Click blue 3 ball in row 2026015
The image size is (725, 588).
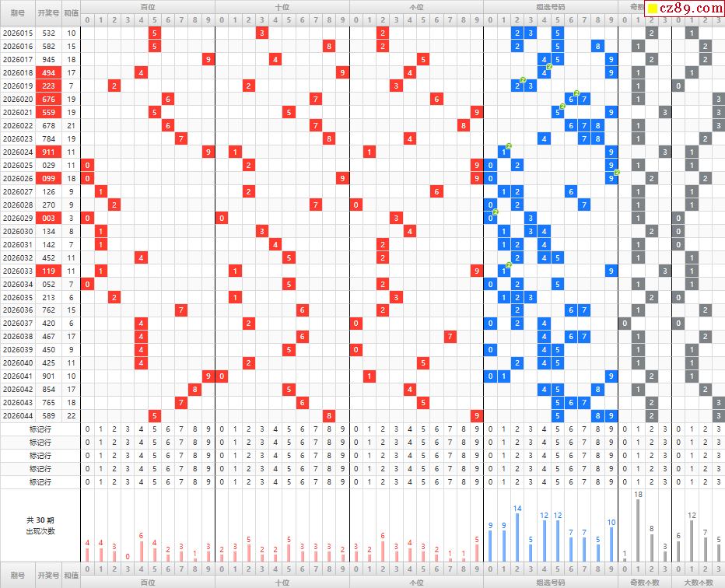coord(531,33)
